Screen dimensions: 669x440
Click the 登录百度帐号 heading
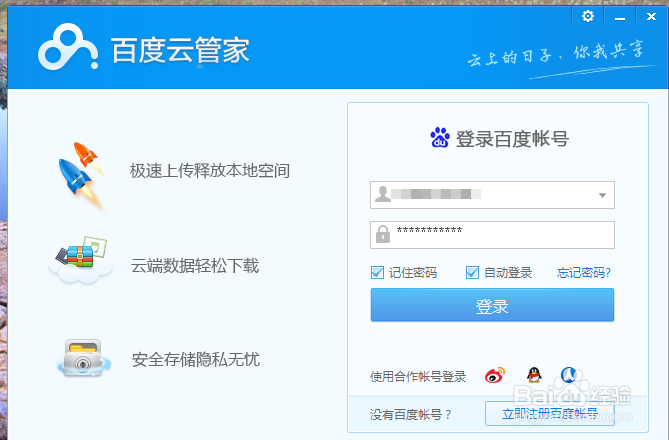[x=512, y=139]
